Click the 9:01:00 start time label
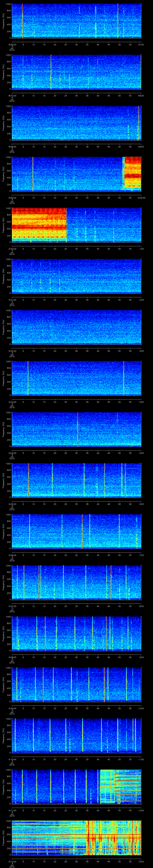This screenshot has width=153, height=868. [x=12, y=300]
